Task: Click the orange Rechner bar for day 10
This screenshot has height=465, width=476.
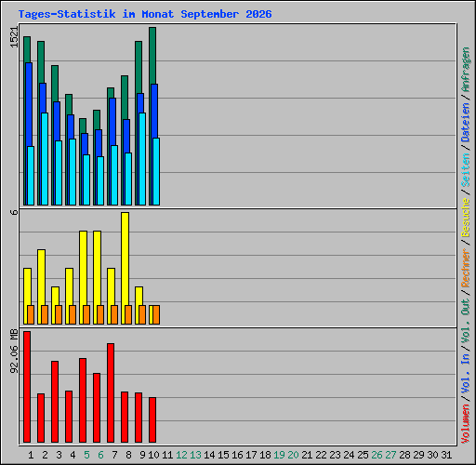Action: click(156, 314)
